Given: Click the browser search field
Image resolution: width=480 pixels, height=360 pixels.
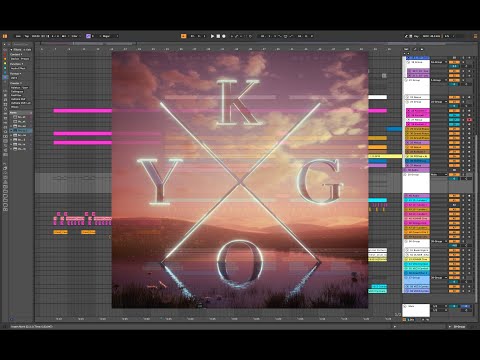Looking at the screenshot, I should (20, 44).
